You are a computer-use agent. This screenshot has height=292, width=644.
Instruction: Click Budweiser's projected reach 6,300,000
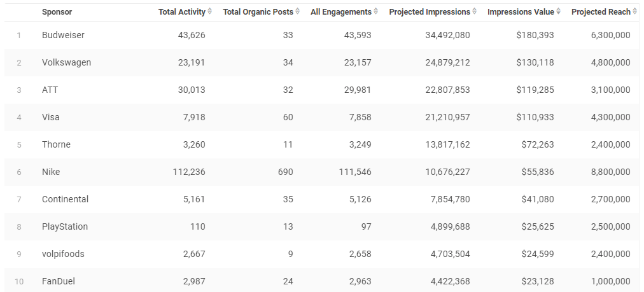(x=611, y=36)
